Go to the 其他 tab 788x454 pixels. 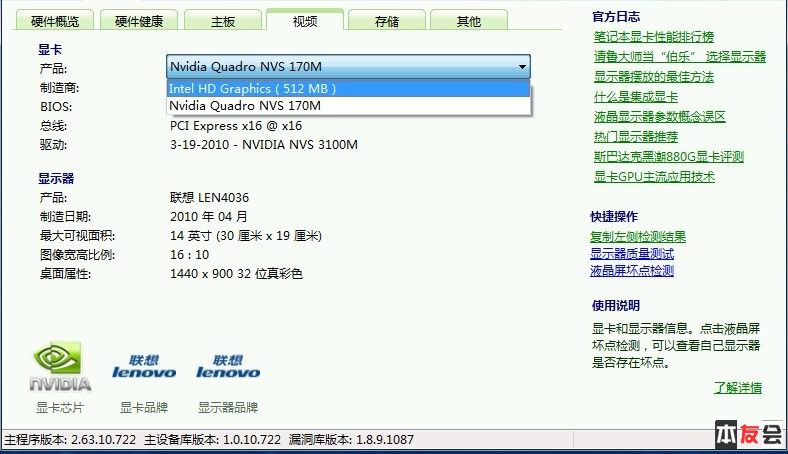(469, 21)
